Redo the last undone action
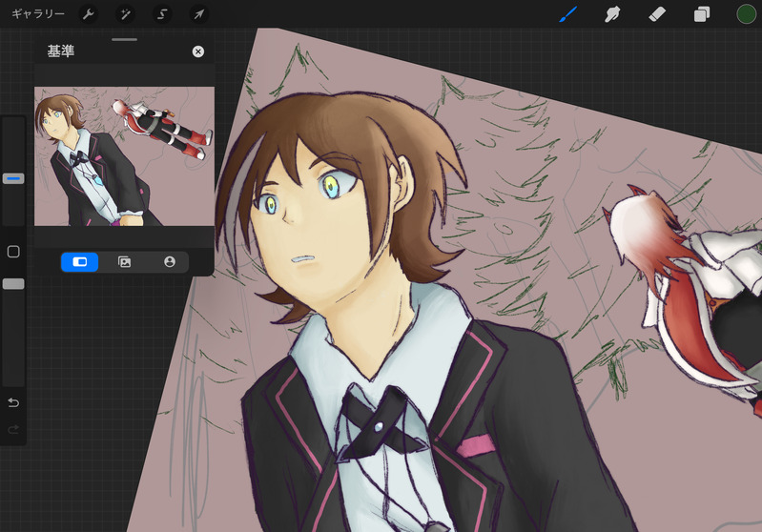 [13, 429]
